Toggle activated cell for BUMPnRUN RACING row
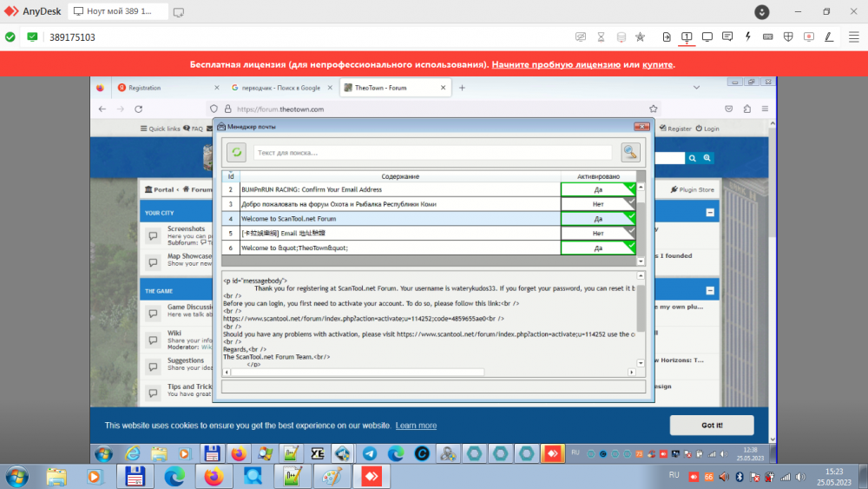 [598, 189]
